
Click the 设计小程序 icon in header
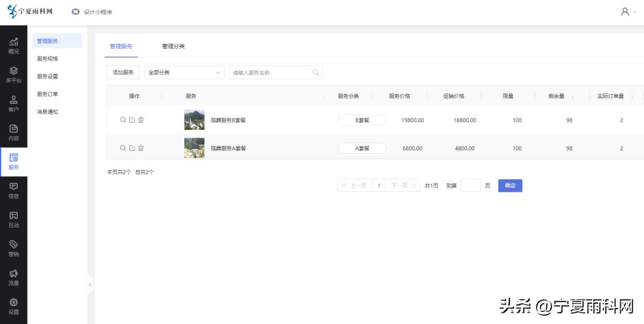click(75, 12)
